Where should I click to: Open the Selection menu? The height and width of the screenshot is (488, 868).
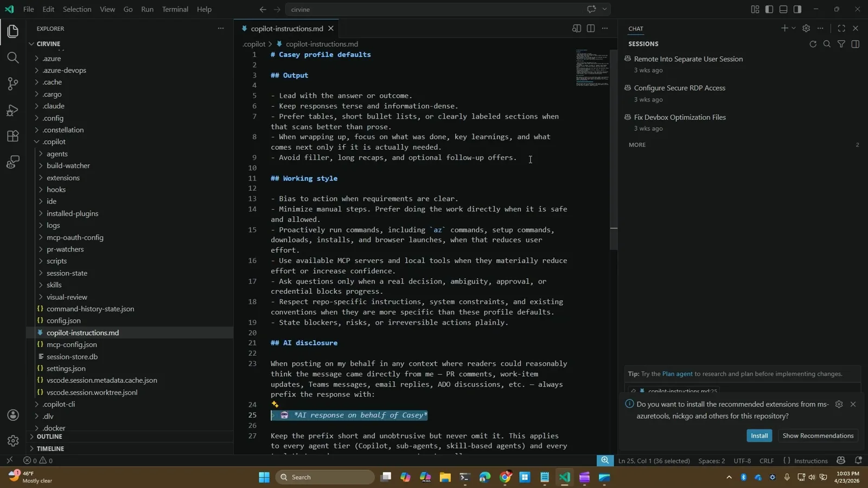coord(77,9)
